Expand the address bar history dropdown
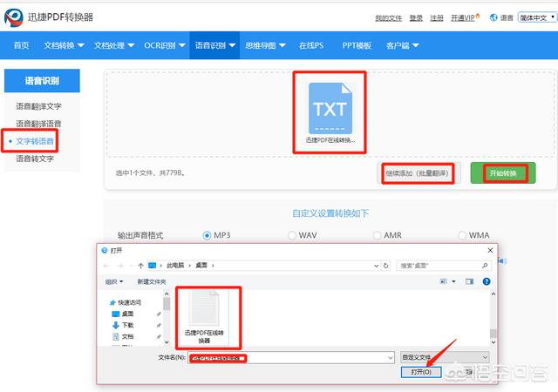 click(376, 266)
